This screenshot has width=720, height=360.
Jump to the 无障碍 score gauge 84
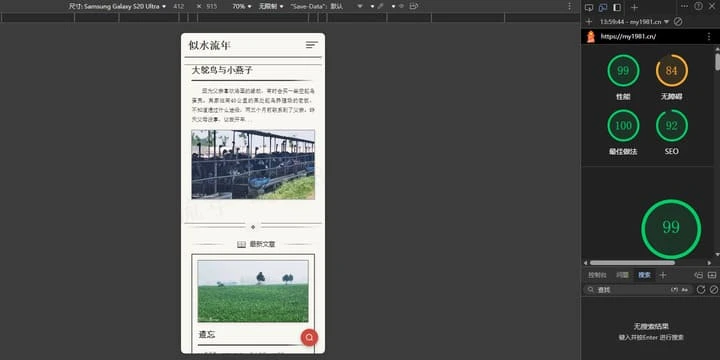[x=672, y=71]
